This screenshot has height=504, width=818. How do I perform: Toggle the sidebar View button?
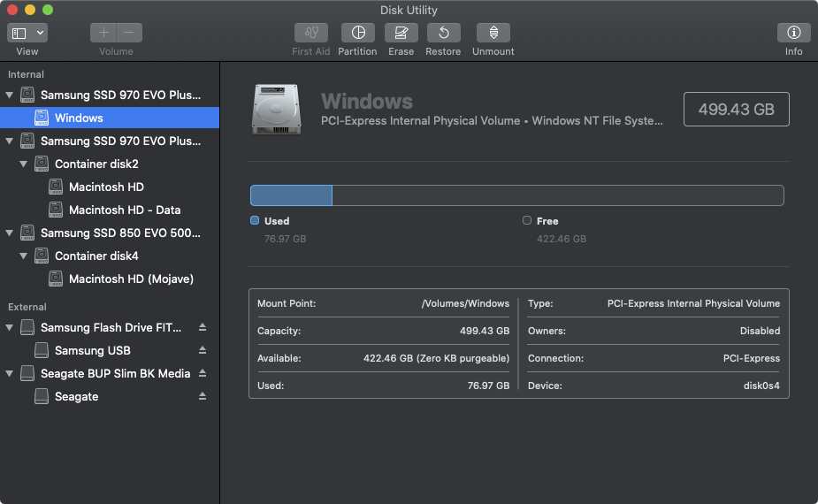point(19,33)
